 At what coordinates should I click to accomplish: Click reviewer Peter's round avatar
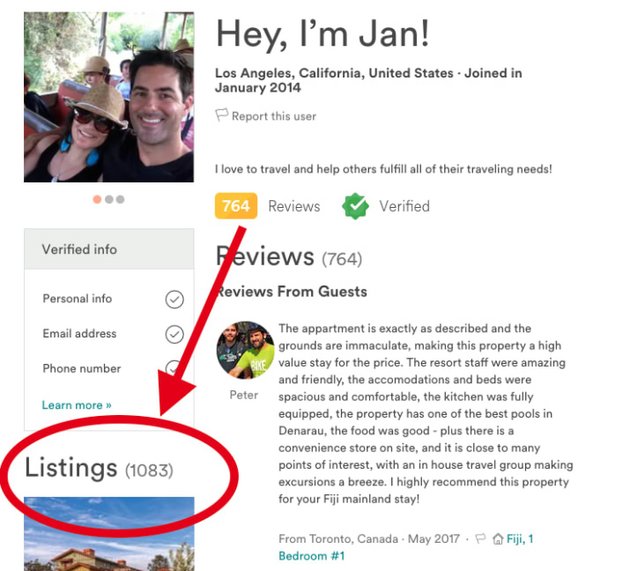[245, 350]
